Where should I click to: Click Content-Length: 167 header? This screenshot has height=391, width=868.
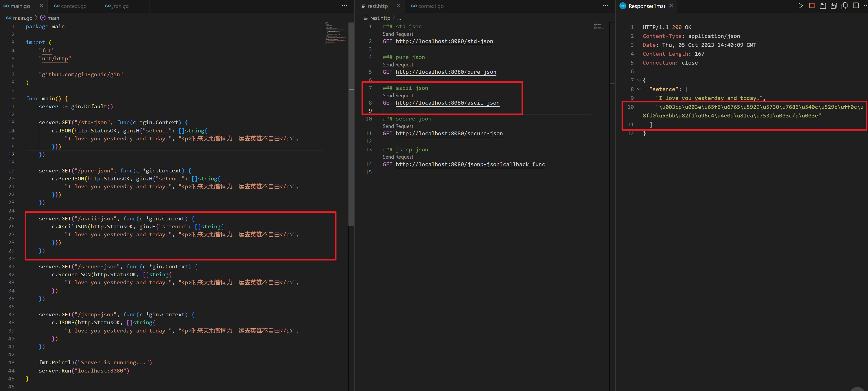click(673, 54)
